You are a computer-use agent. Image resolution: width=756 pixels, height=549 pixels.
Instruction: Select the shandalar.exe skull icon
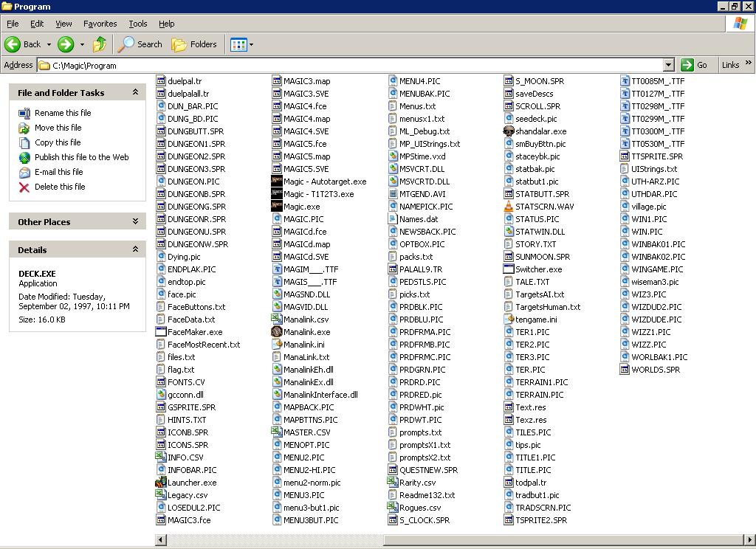tap(508, 131)
